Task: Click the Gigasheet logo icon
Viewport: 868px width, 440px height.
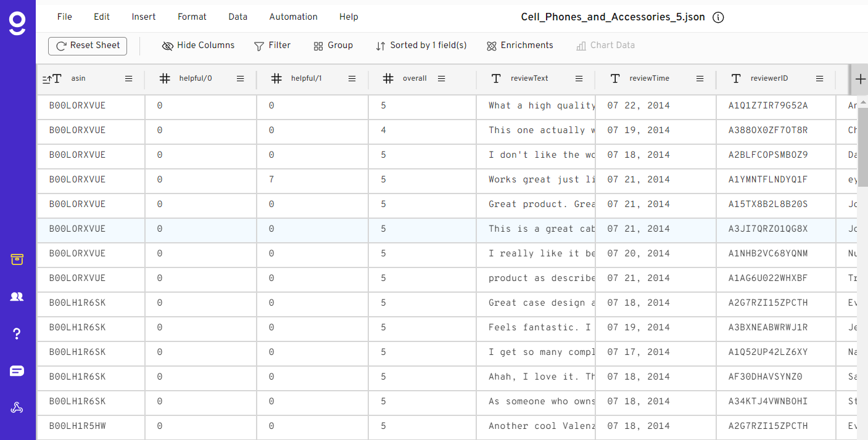Action: [17, 23]
